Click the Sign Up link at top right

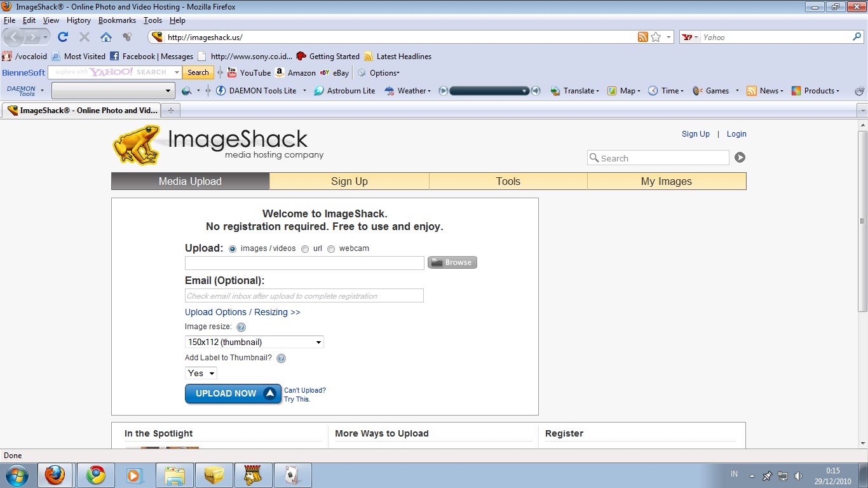[696, 134]
